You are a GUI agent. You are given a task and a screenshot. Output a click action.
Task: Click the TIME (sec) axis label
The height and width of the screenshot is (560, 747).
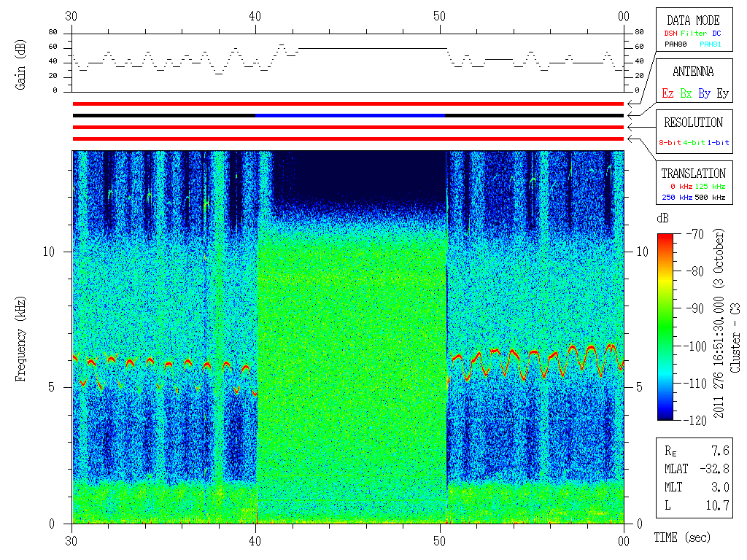tap(682, 538)
